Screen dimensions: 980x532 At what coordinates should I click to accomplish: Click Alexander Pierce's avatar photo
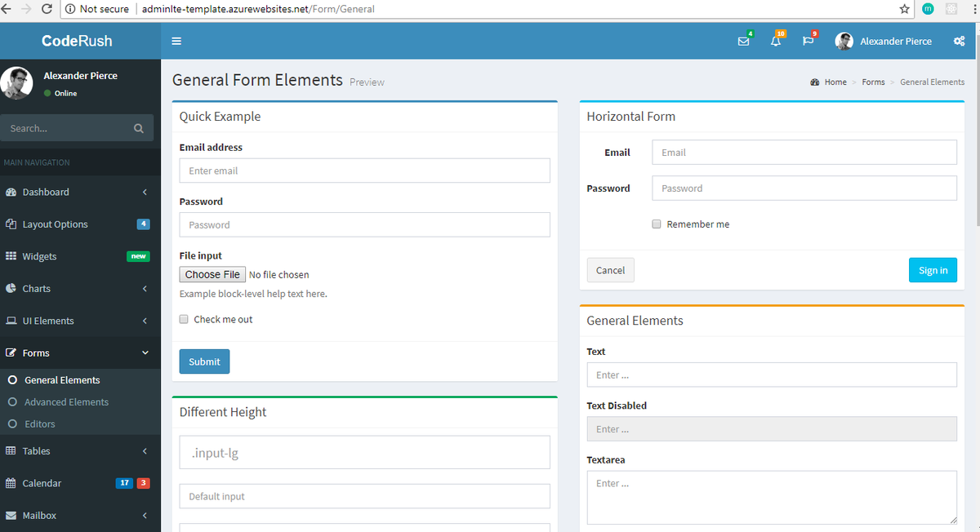coord(844,41)
